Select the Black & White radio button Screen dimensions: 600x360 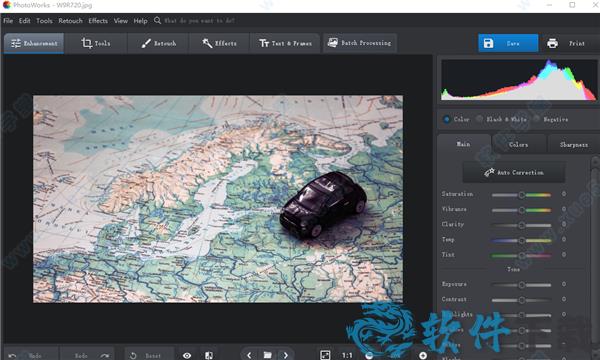point(479,119)
